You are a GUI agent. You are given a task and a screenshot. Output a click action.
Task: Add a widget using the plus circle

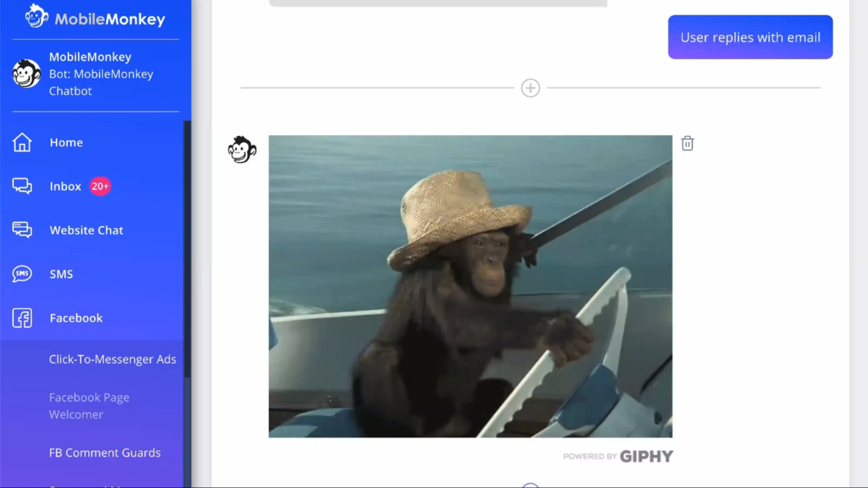point(530,88)
